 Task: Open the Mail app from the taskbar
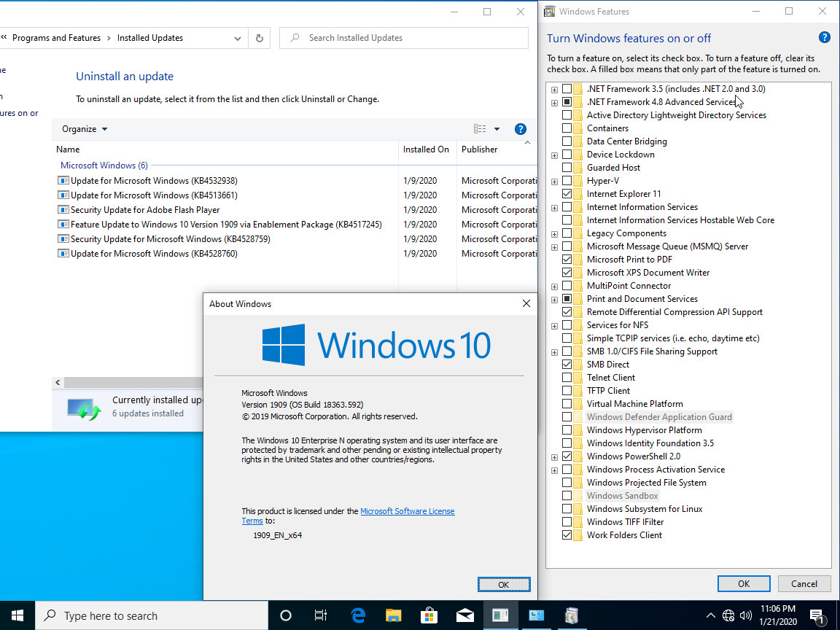click(464, 615)
